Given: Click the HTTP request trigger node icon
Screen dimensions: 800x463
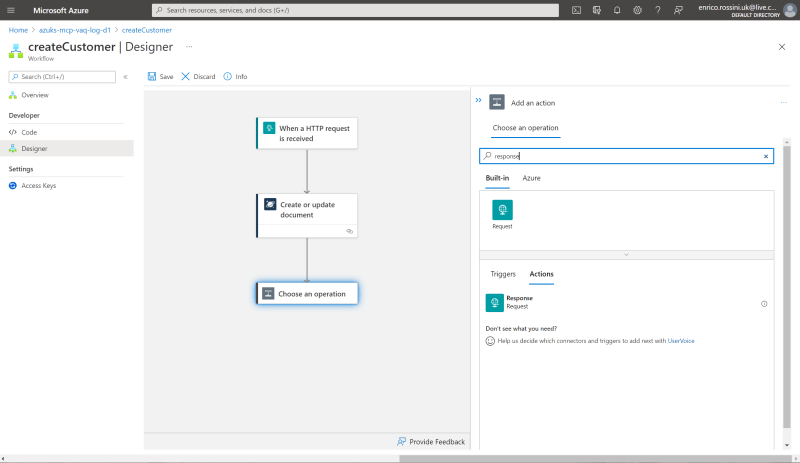Looking at the screenshot, I should [x=269, y=128].
